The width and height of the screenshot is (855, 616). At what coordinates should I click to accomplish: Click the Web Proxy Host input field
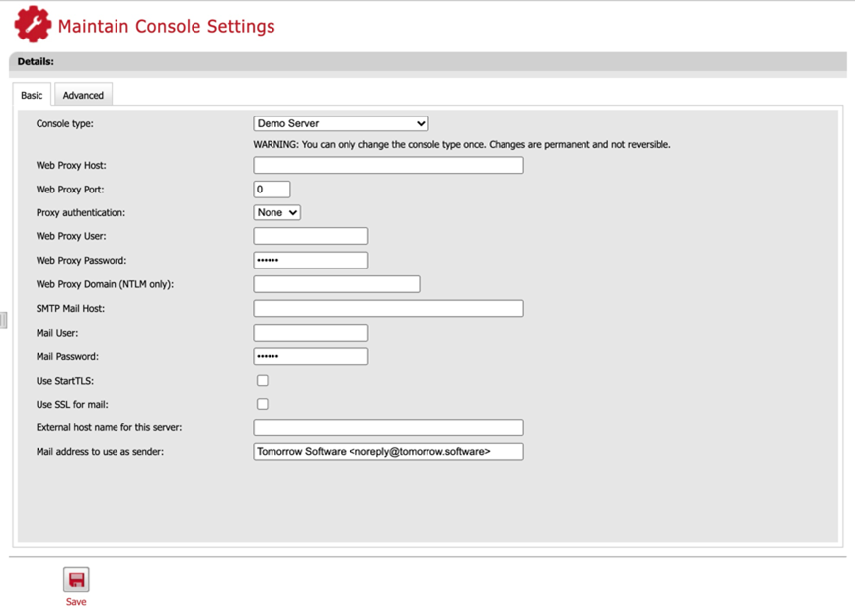coord(388,165)
